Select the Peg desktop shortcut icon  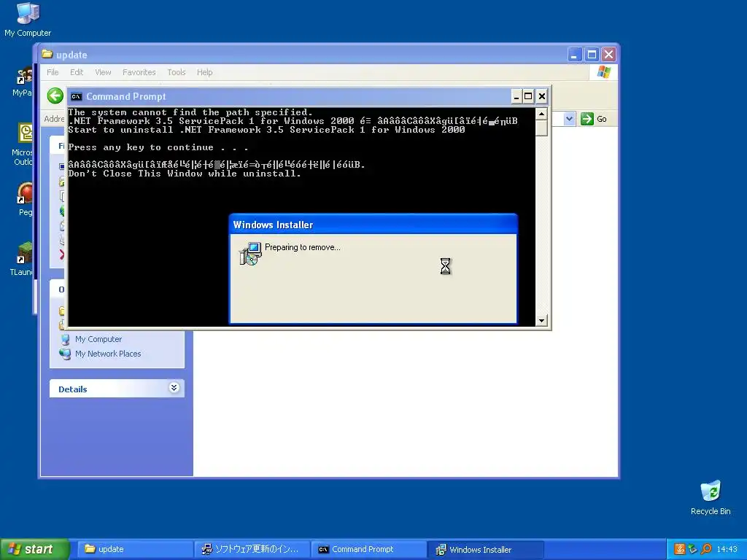[x=25, y=200]
